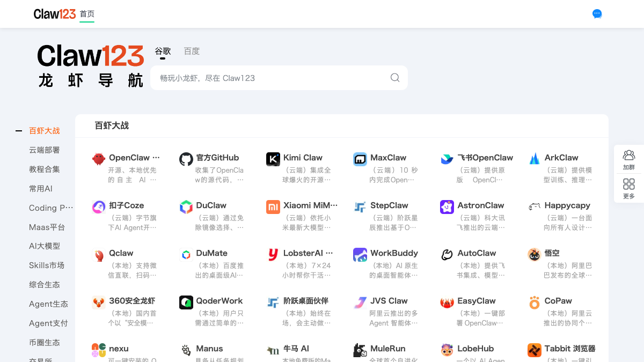Switch search engine to 百度
The height and width of the screenshot is (362, 644).
point(191,51)
